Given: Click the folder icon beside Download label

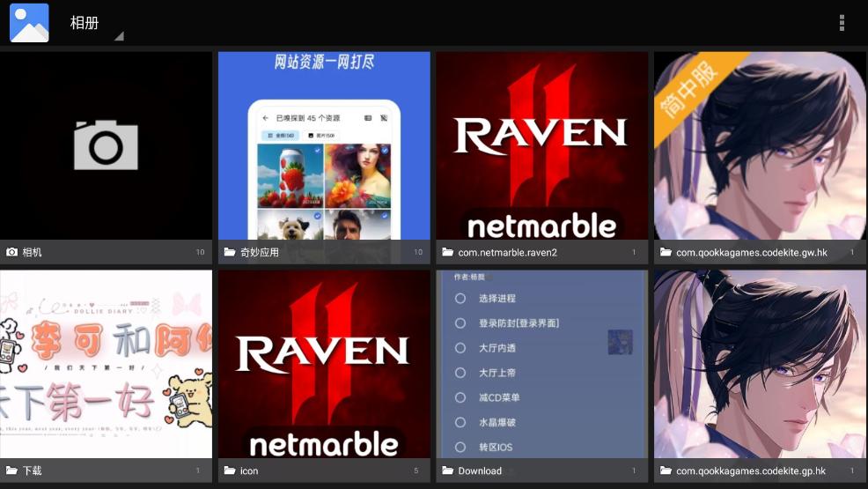Looking at the screenshot, I should 448,470.
